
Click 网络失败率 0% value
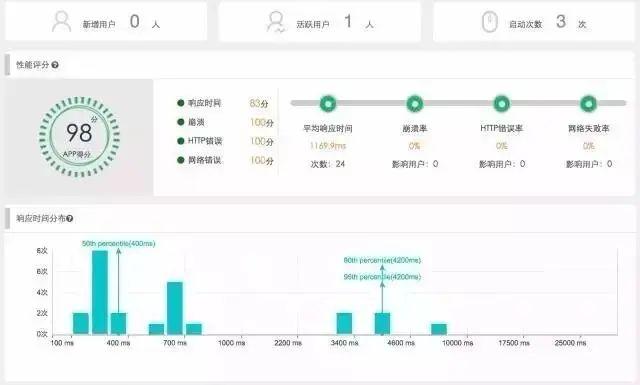point(589,146)
